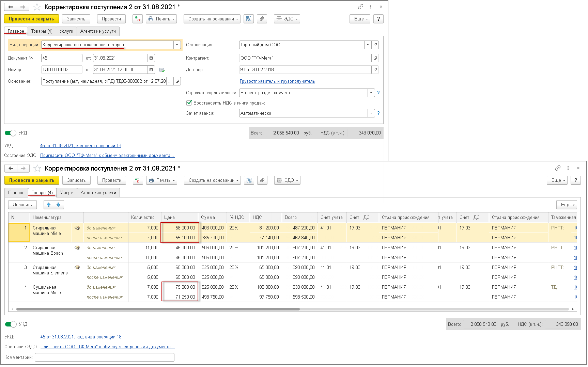This screenshot has width=588, height=367.
Task: Select price cell 55 100,00
Action: click(180, 238)
